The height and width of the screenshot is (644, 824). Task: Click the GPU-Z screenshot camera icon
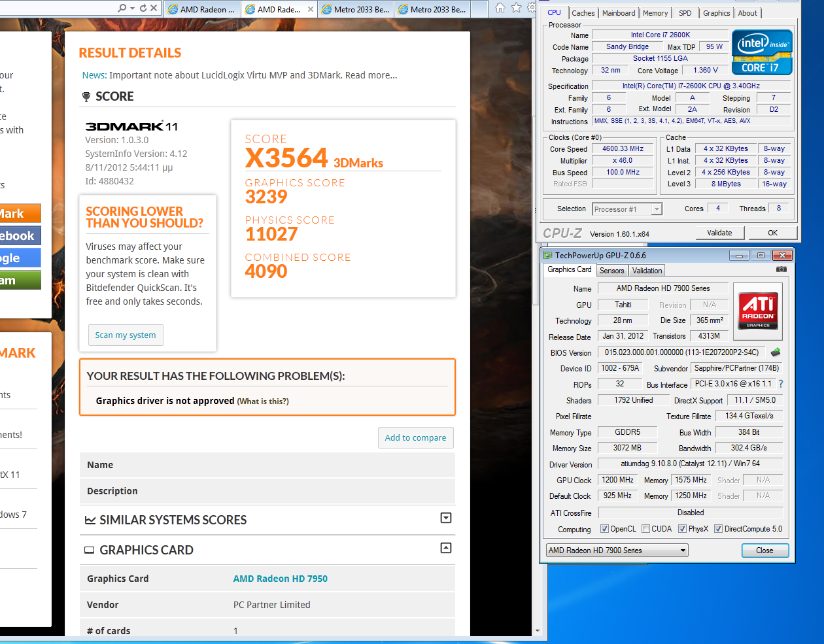[781, 269]
